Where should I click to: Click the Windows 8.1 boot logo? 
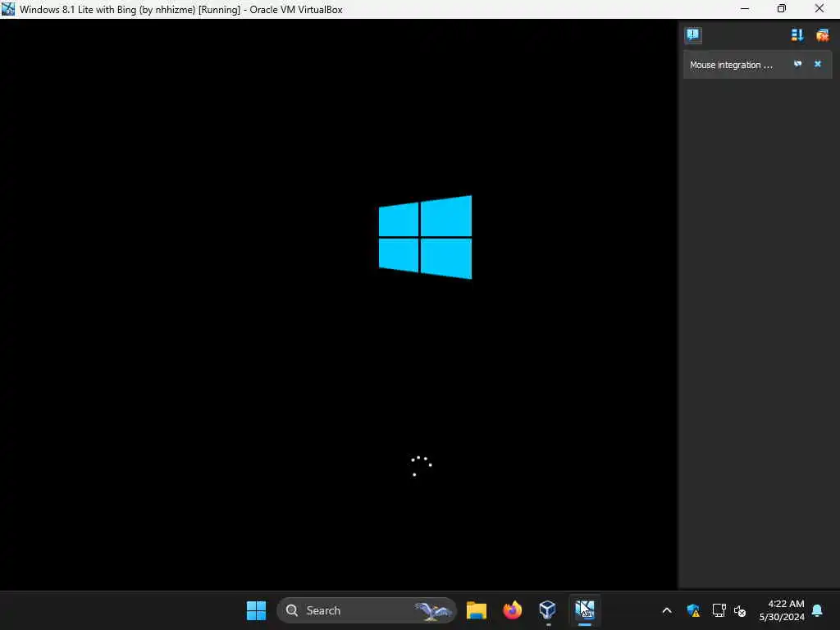click(x=426, y=237)
